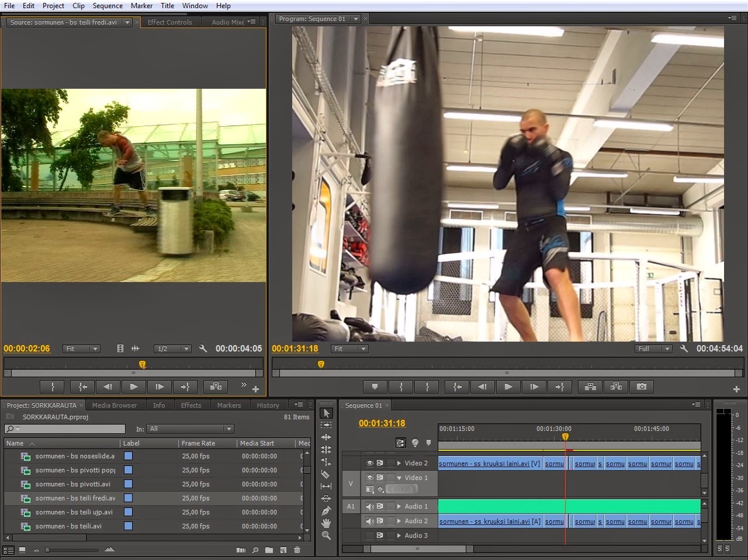This screenshot has height=560, width=748.
Task: Toggle Video 2 track eye visibility
Action: coord(369,463)
